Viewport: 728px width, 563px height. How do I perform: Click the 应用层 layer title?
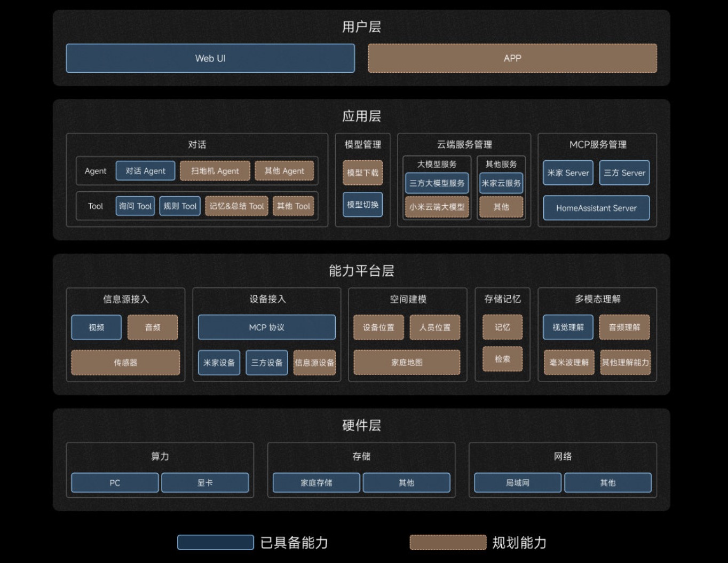(x=361, y=116)
